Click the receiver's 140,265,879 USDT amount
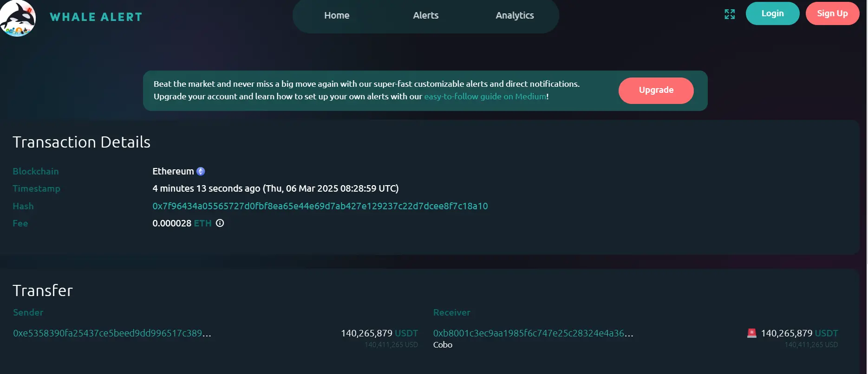This screenshot has height=374, width=868. click(x=799, y=333)
